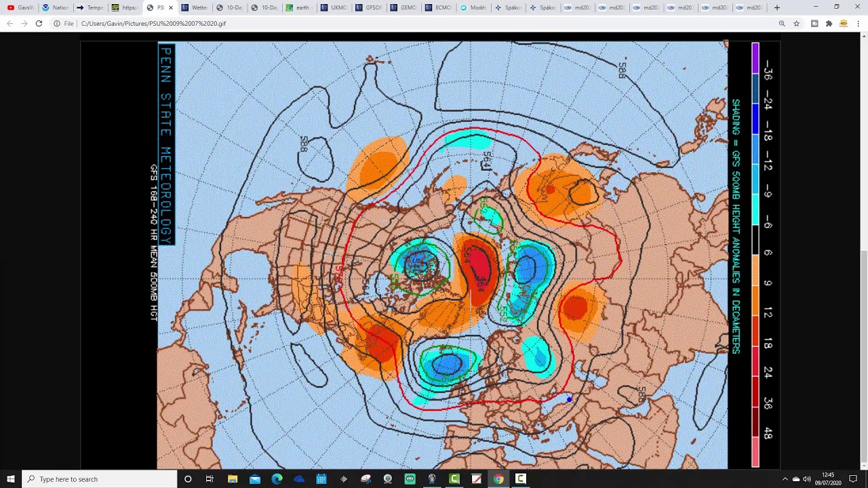This screenshot has height=488, width=868.
Task: Open the Mail app from taskbar
Action: [x=255, y=479]
